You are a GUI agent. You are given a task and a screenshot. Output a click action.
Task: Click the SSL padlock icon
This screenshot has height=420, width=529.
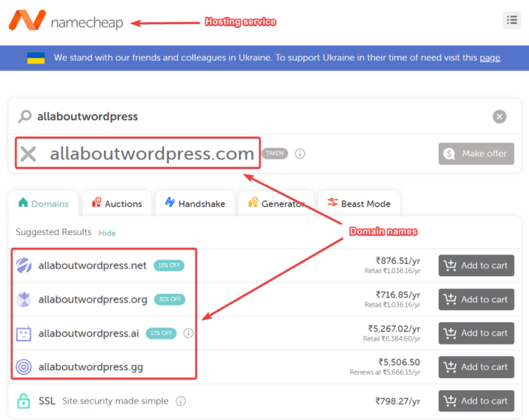pos(23,401)
